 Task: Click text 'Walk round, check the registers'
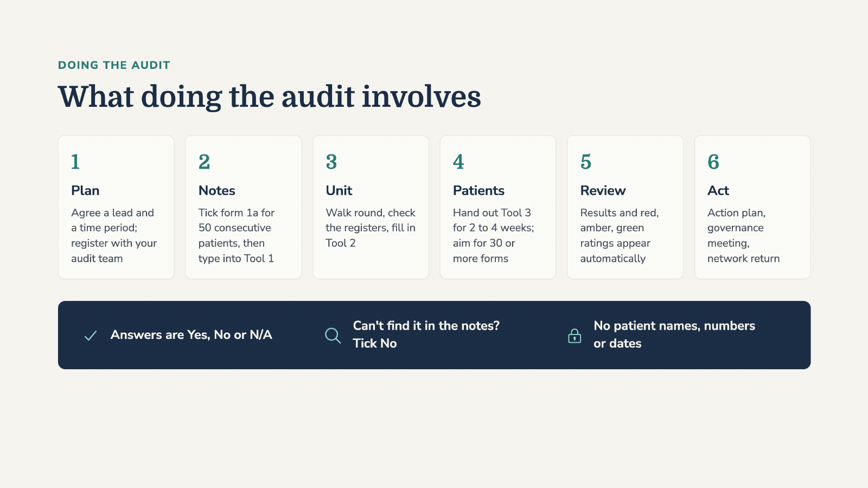coord(371,220)
